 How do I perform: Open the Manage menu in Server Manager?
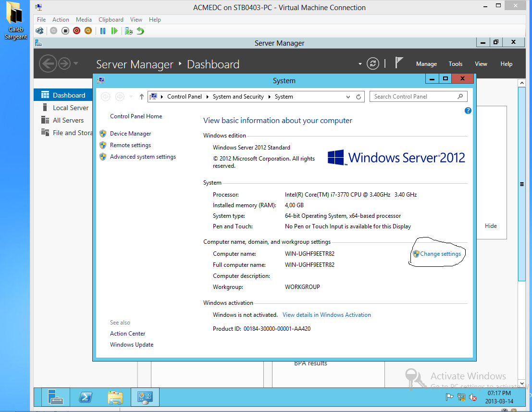[x=426, y=64]
